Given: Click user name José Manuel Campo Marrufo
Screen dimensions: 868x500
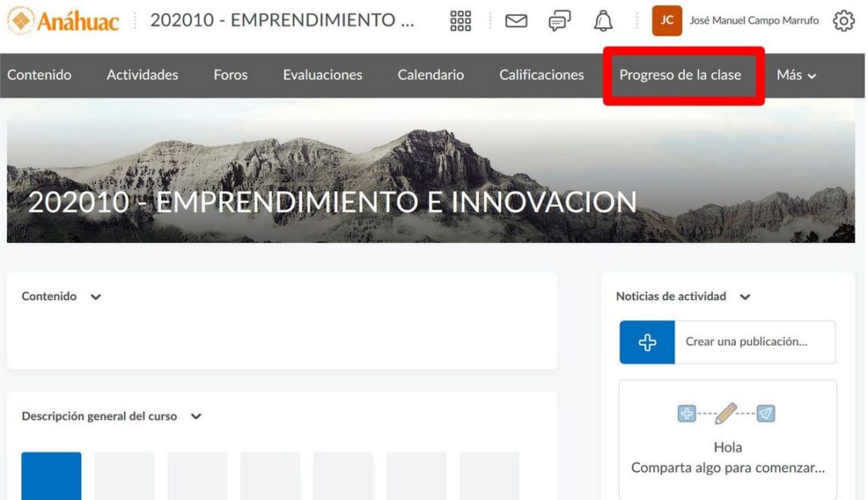Looking at the screenshot, I should (754, 21).
